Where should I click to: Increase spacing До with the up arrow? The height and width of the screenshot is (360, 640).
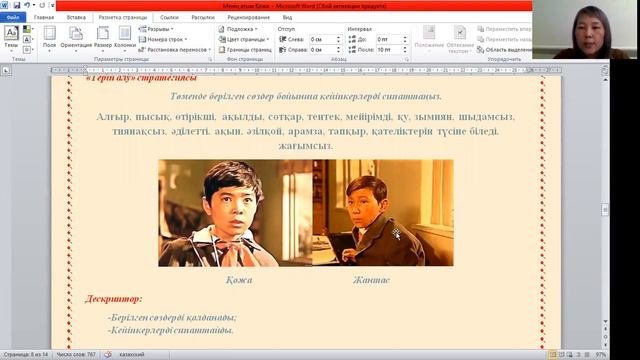[405, 38]
